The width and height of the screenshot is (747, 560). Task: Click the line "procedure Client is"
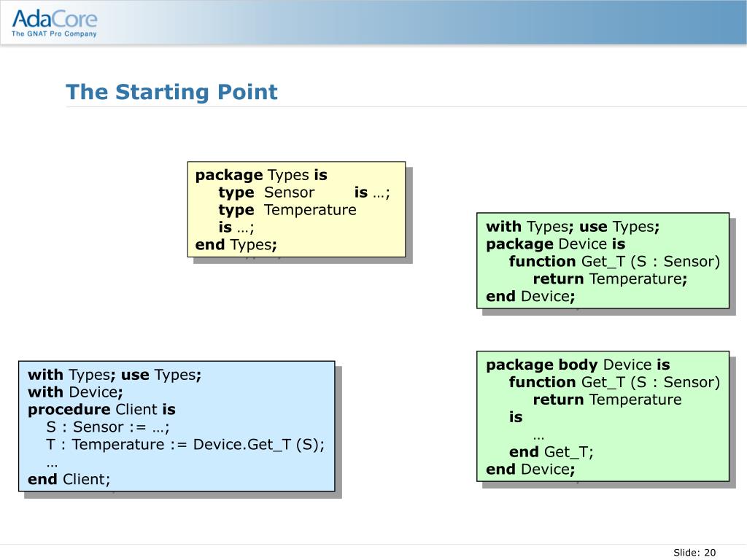click(x=101, y=410)
